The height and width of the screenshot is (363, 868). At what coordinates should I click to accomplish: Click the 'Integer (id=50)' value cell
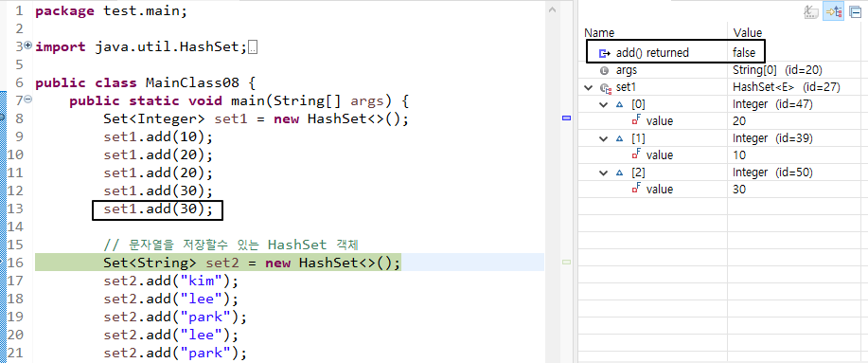click(x=772, y=172)
